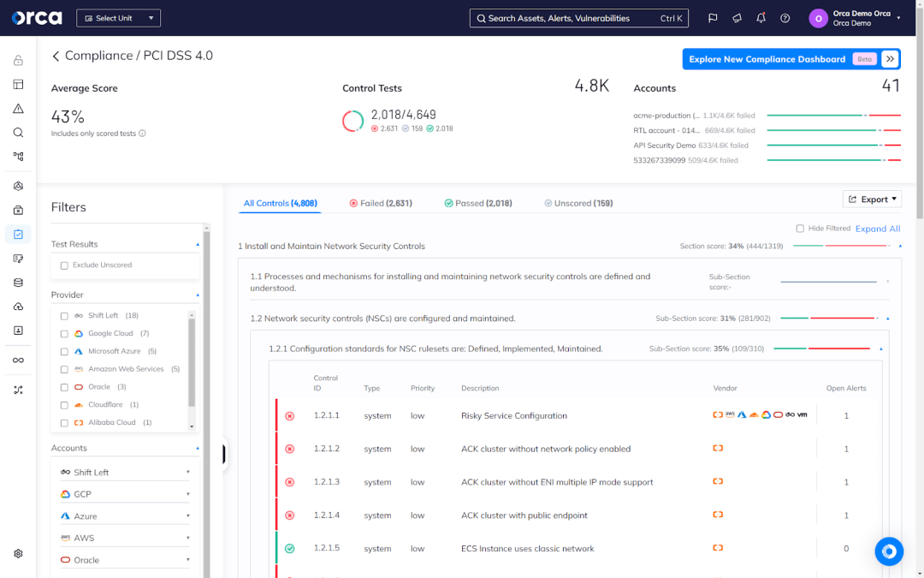Click the failed status icon for 1.2.1.1

coord(289,416)
